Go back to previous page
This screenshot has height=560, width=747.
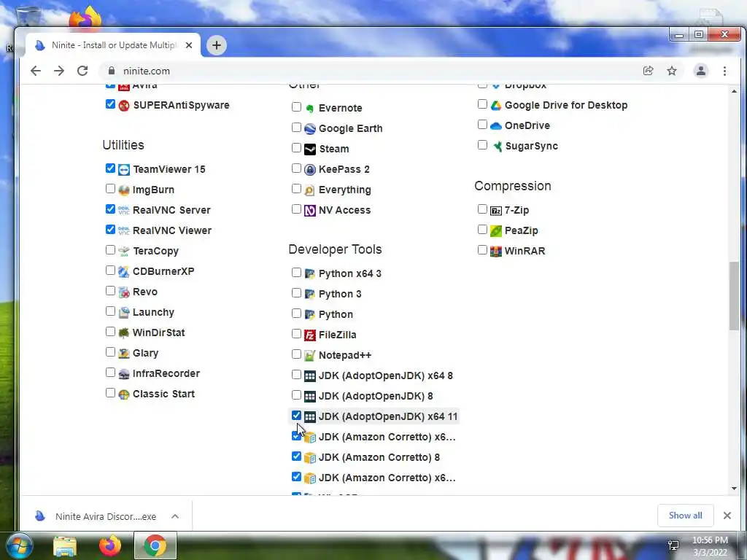click(x=36, y=71)
